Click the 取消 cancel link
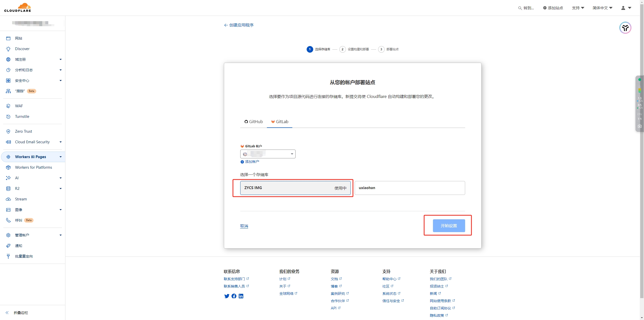The width and height of the screenshot is (644, 320). point(244,226)
